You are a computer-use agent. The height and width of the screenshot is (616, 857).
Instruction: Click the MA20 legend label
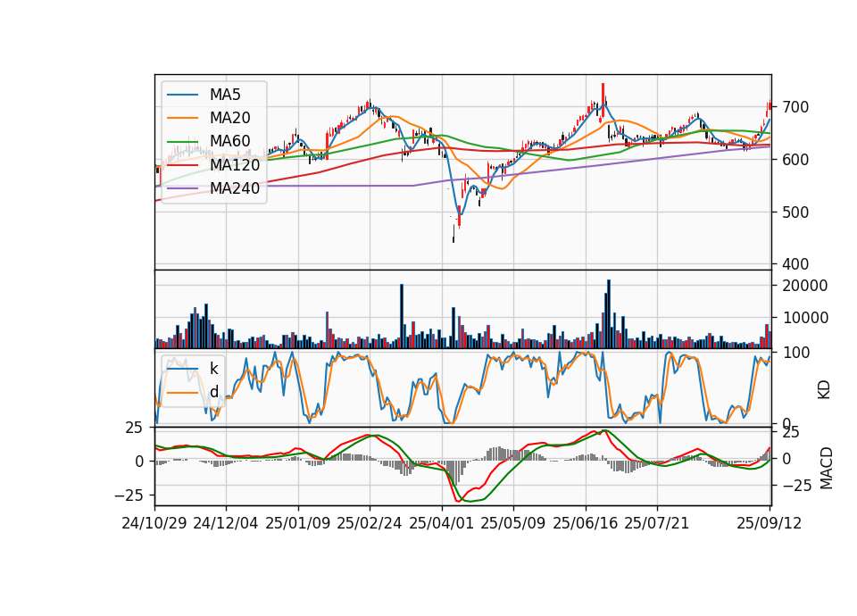pyautogui.click(x=229, y=118)
